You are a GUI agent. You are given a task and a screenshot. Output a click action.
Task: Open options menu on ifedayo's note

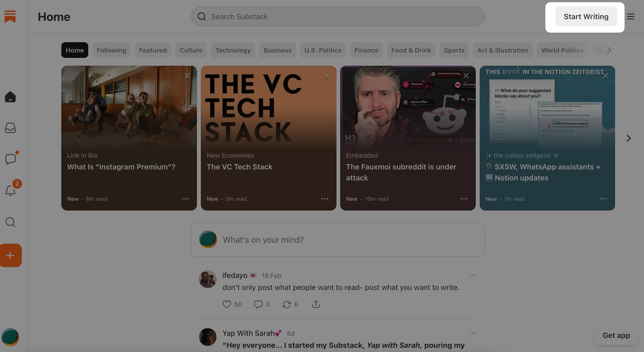pos(472,275)
